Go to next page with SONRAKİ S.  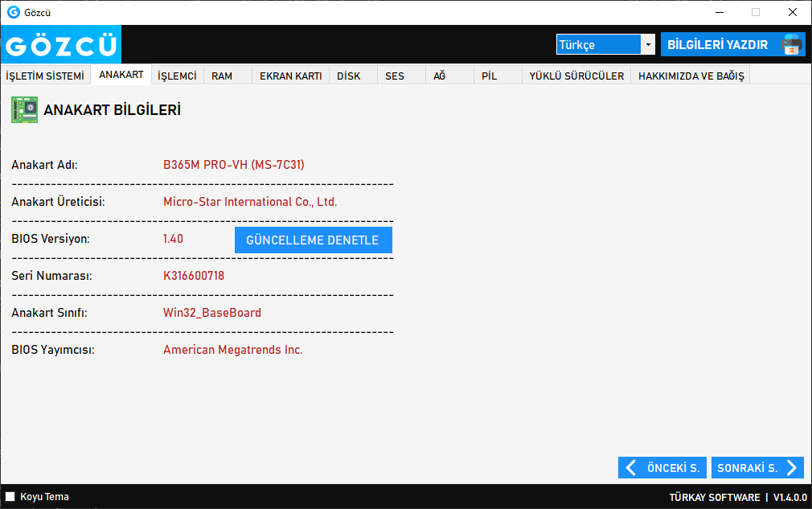coord(757,468)
